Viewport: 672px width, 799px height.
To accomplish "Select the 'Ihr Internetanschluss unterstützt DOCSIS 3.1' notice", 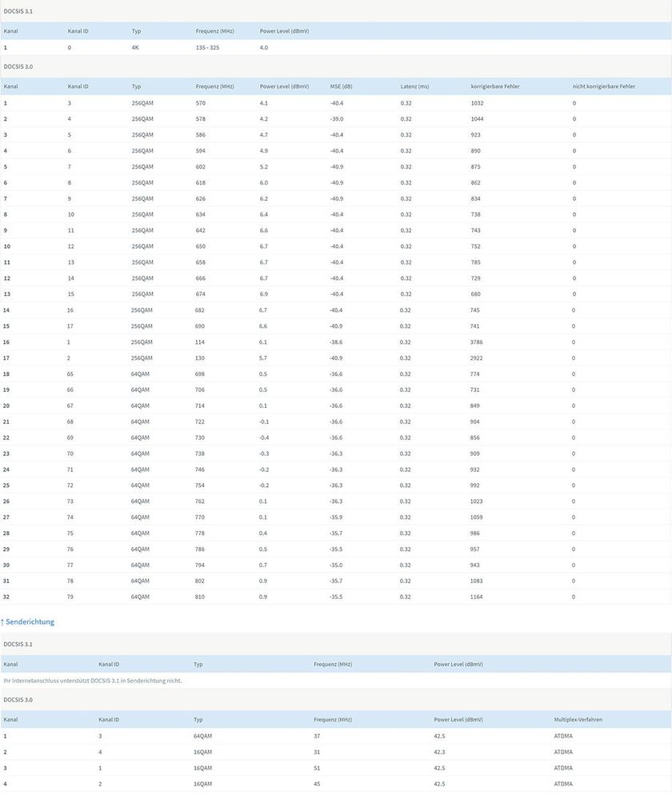I will coord(93,681).
